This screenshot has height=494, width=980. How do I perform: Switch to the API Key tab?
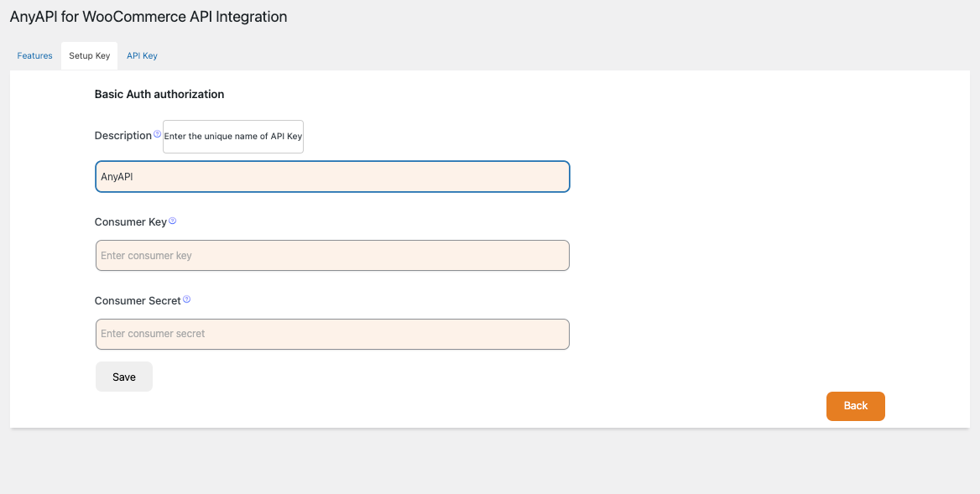tap(142, 56)
